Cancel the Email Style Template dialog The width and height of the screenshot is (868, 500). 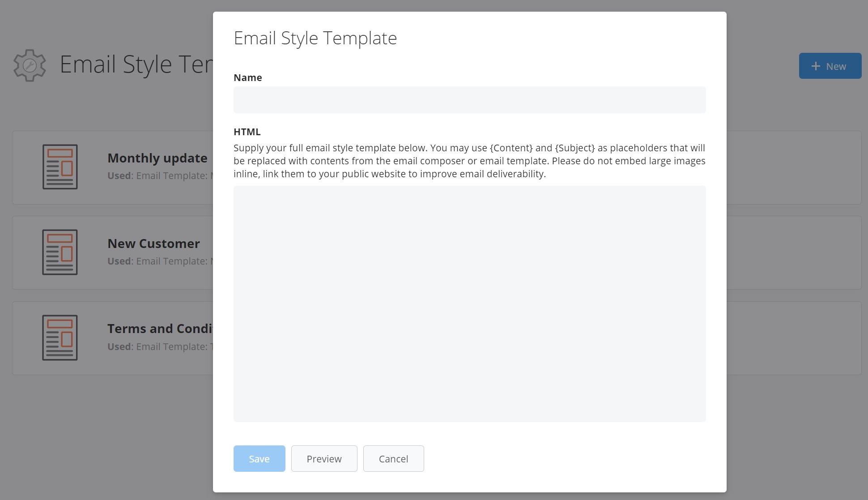(x=393, y=458)
